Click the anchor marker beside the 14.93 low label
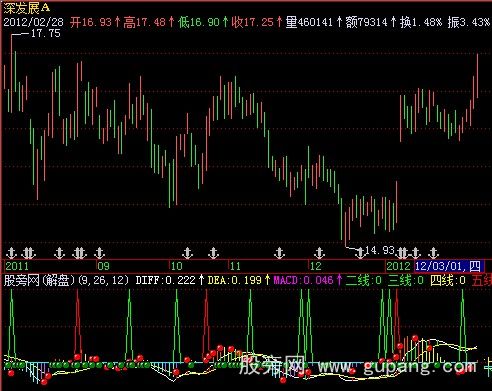 (x=360, y=253)
